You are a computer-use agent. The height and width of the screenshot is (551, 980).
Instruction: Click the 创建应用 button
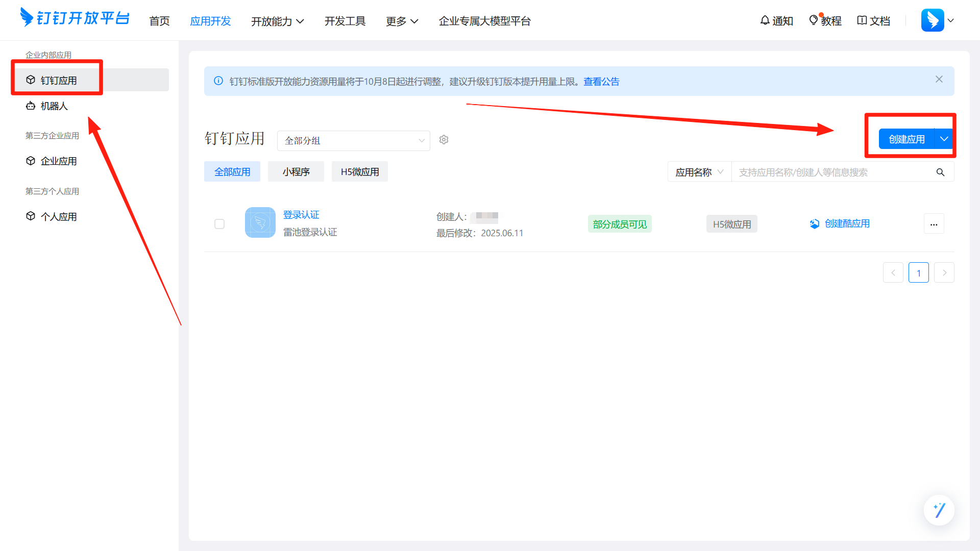pyautogui.click(x=906, y=139)
